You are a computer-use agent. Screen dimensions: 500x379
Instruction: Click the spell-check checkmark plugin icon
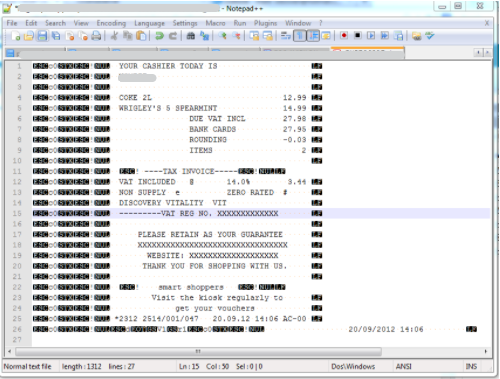430,36
